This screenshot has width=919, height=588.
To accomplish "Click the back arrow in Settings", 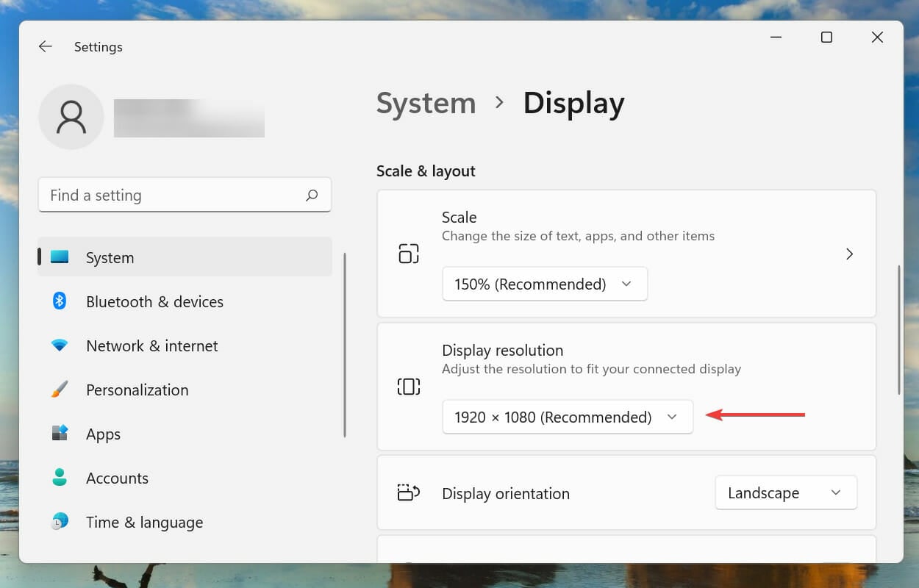I will click(x=46, y=46).
